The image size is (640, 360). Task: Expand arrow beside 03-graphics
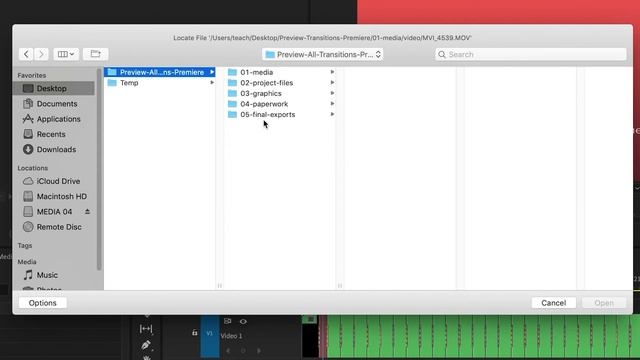point(332,93)
